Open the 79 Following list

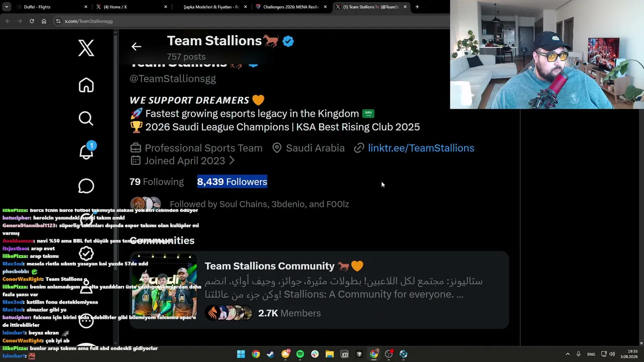pyautogui.click(x=156, y=182)
